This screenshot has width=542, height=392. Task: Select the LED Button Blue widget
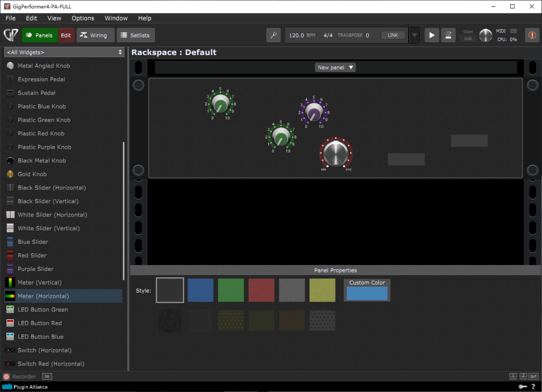(x=64, y=336)
